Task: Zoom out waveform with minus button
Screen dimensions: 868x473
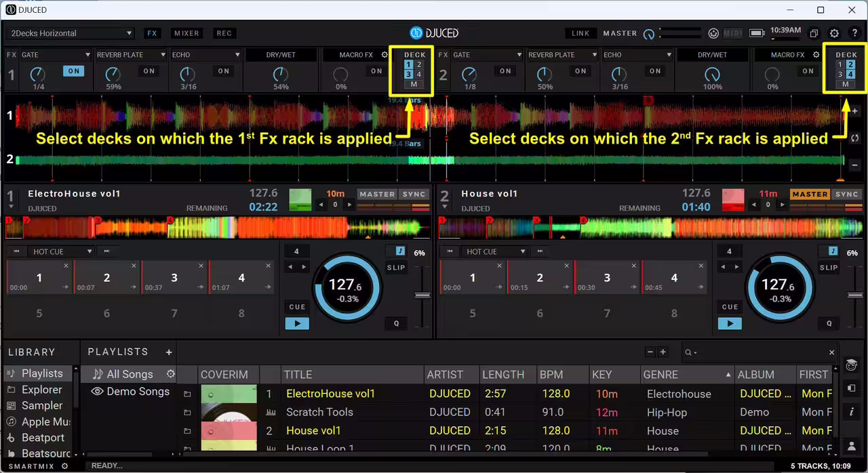Action: [x=854, y=165]
